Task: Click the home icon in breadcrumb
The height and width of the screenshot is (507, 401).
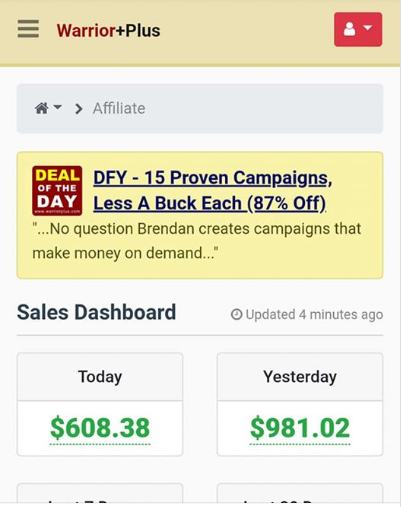Action: coord(42,108)
